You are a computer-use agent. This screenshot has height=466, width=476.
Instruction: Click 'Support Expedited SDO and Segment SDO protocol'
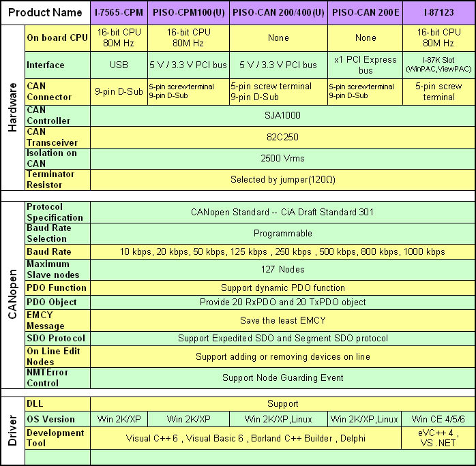(282, 339)
